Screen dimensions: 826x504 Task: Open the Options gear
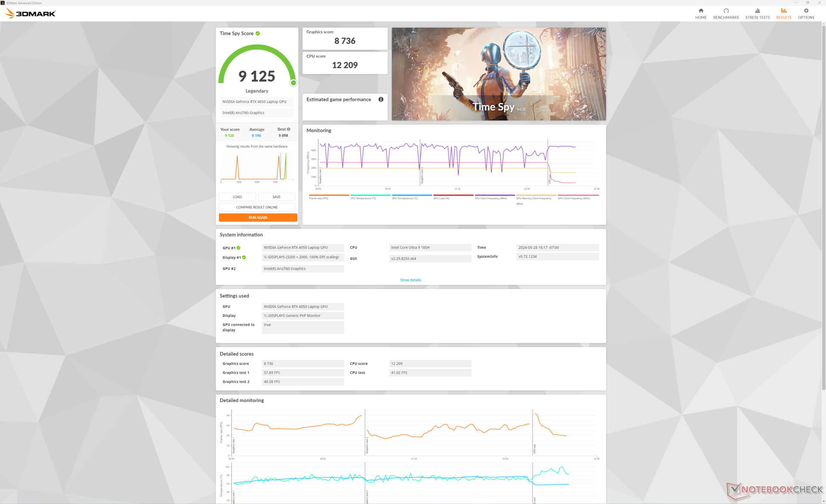pyautogui.click(x=806, y=13)
